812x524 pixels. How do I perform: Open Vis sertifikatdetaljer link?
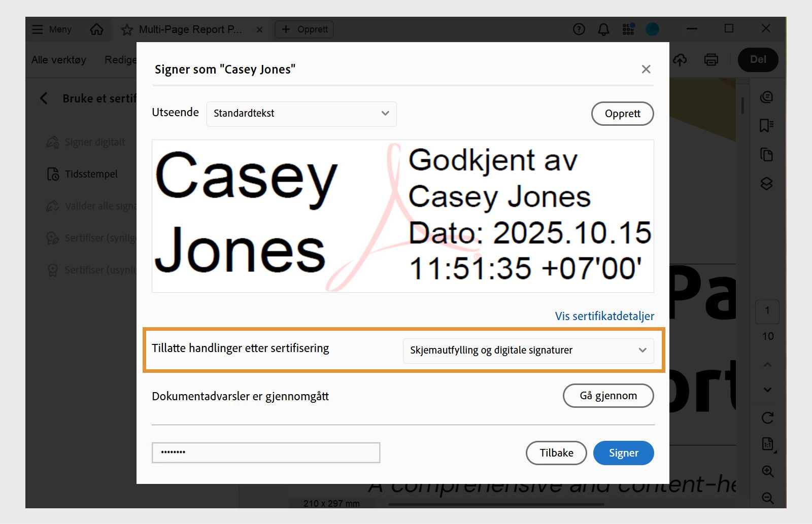604,316
